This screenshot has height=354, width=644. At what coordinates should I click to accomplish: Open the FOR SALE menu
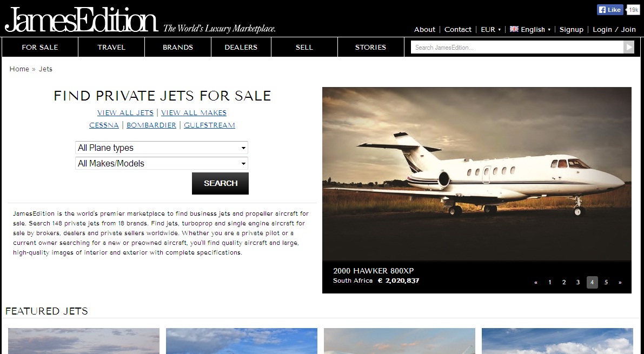40,47
